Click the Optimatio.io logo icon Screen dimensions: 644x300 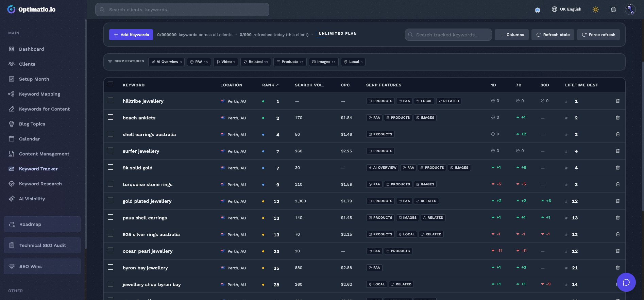click(x=11, y=9)
